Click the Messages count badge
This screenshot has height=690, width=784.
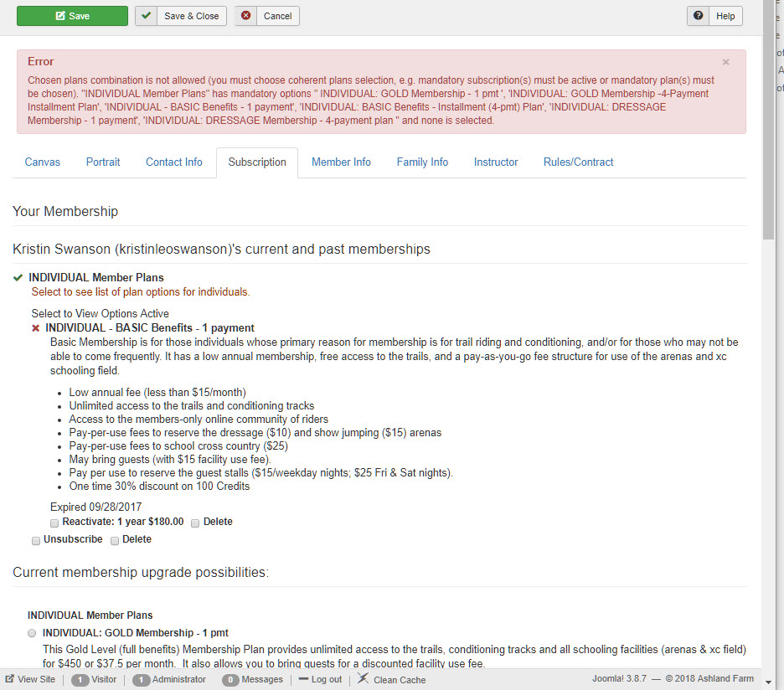click(230, 680)
